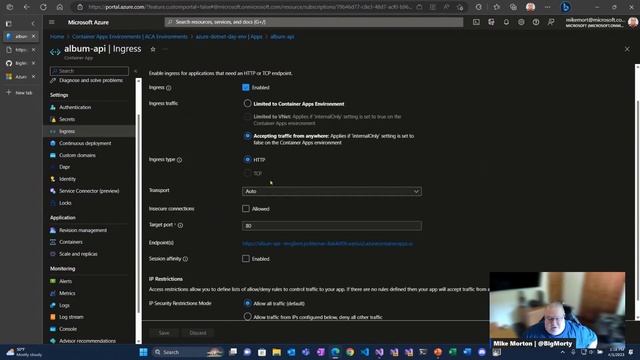Go to Home in the breadcrumb
This screenshot has height=360, width=640.
click(x=57, y=37)
